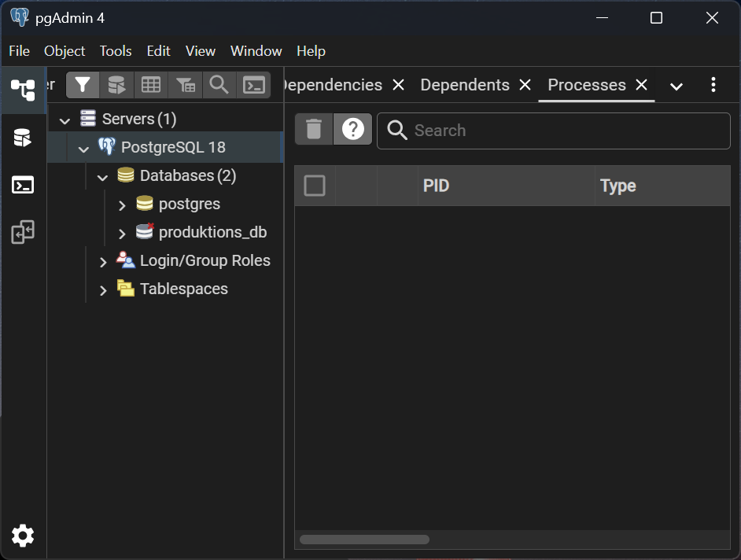Open the tab list dropdown chevron
741x560 pixels.
[676, 86]
